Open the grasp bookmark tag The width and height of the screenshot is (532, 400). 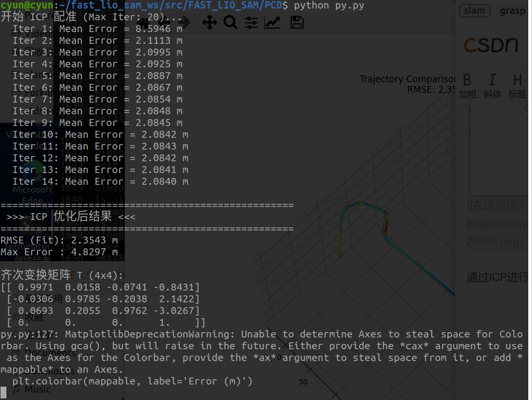pyautogui.click(x=512, y=11)
